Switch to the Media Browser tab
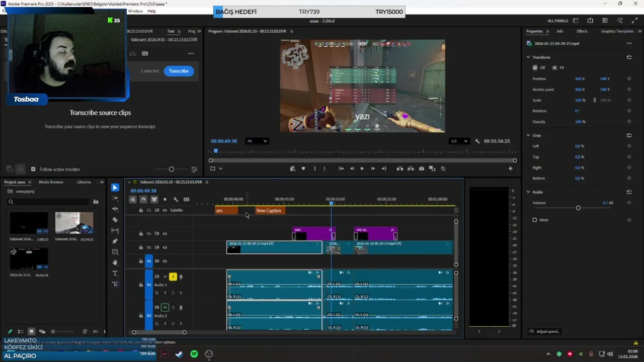Screen dimensions: 644x362 click(x=51, y=182)
